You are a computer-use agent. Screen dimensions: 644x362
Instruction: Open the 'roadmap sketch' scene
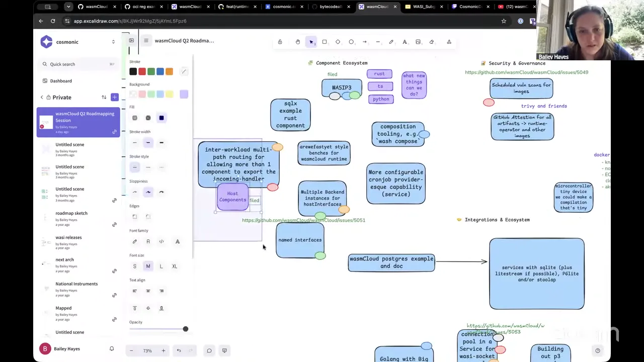[78, 219]
